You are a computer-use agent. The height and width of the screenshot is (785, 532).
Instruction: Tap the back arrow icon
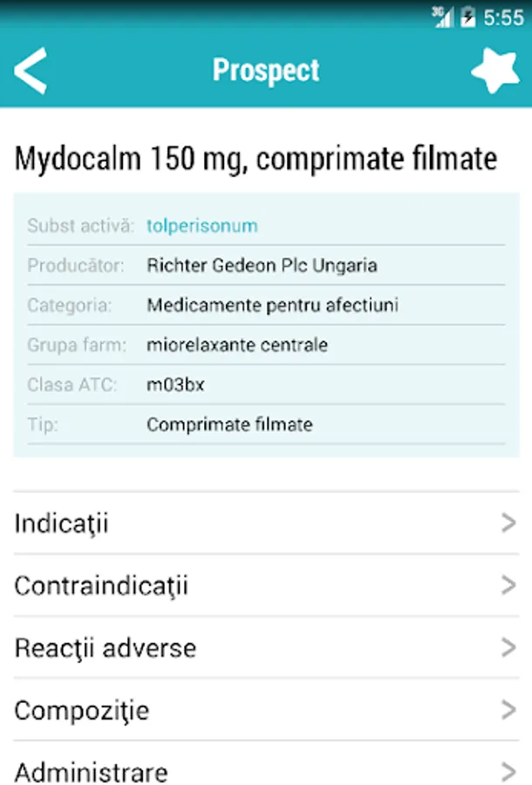(31, 71)
